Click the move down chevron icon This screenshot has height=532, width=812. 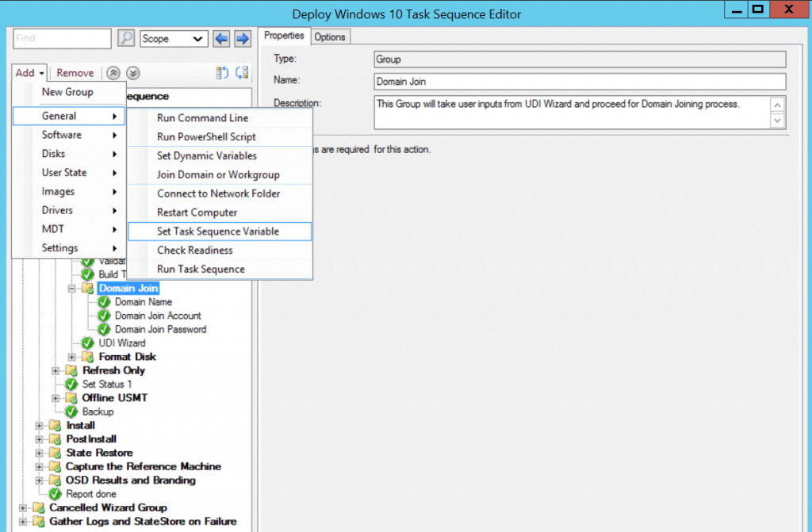(x=133, y=73)
